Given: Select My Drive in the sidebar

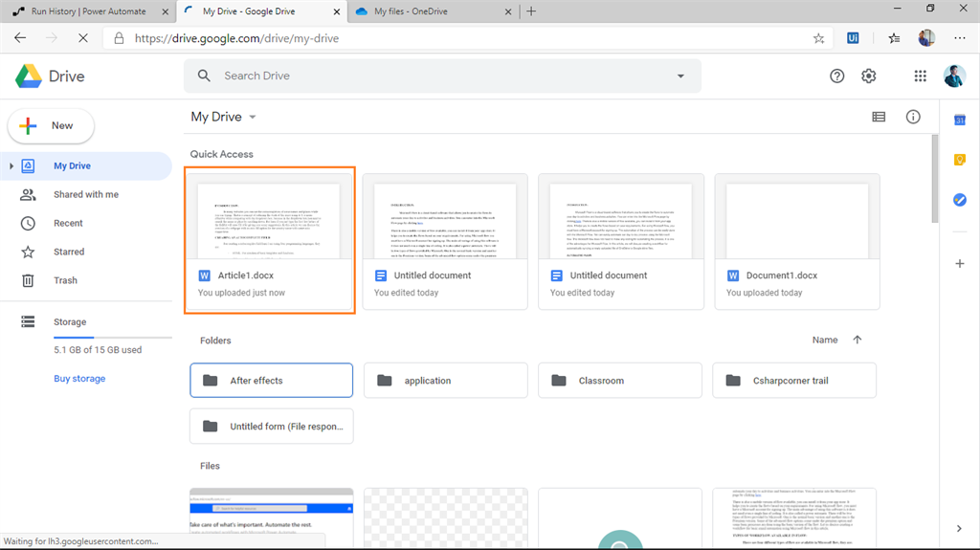Looking at the screenshot, I should tap(86, 166).
